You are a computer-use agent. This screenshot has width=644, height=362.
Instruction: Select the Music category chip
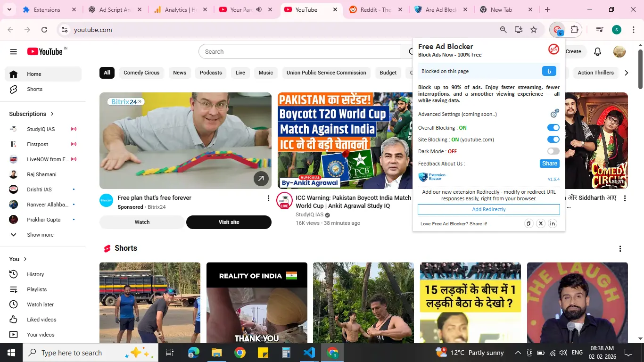[x=266, y=73]
